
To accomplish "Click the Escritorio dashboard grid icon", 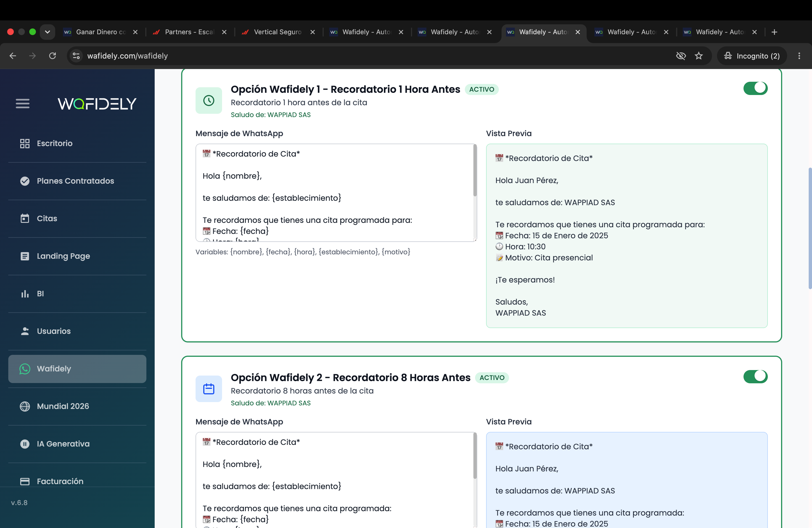I will coord(25,143).
